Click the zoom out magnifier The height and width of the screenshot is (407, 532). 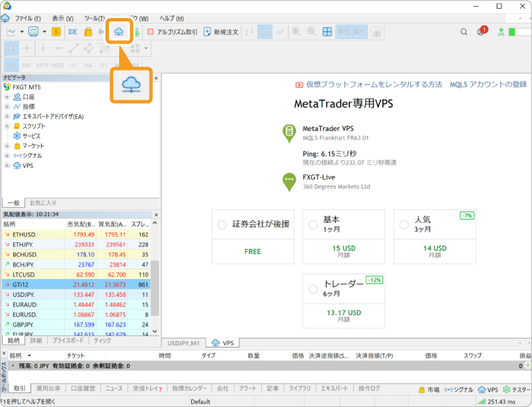click(x=312, y=32)
